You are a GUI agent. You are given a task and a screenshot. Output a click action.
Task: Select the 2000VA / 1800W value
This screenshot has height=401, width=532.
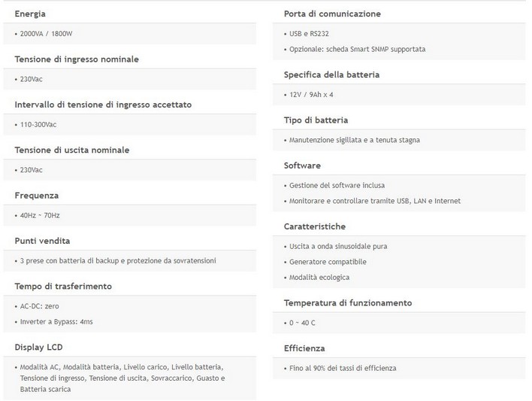(x=46, y=34)
